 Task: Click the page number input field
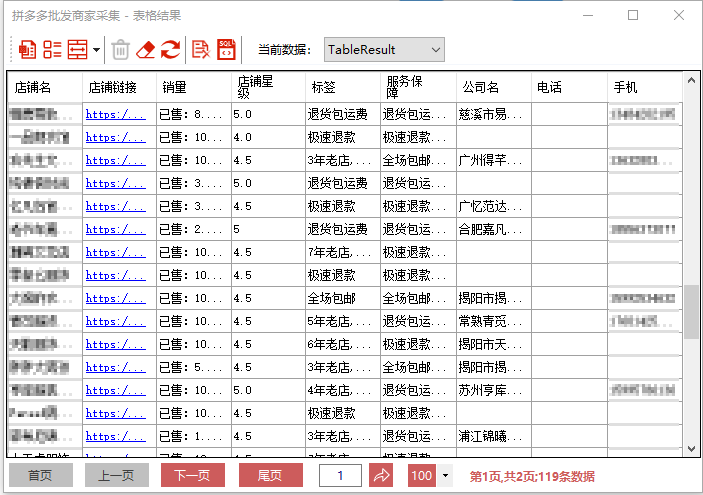(340, 475)
